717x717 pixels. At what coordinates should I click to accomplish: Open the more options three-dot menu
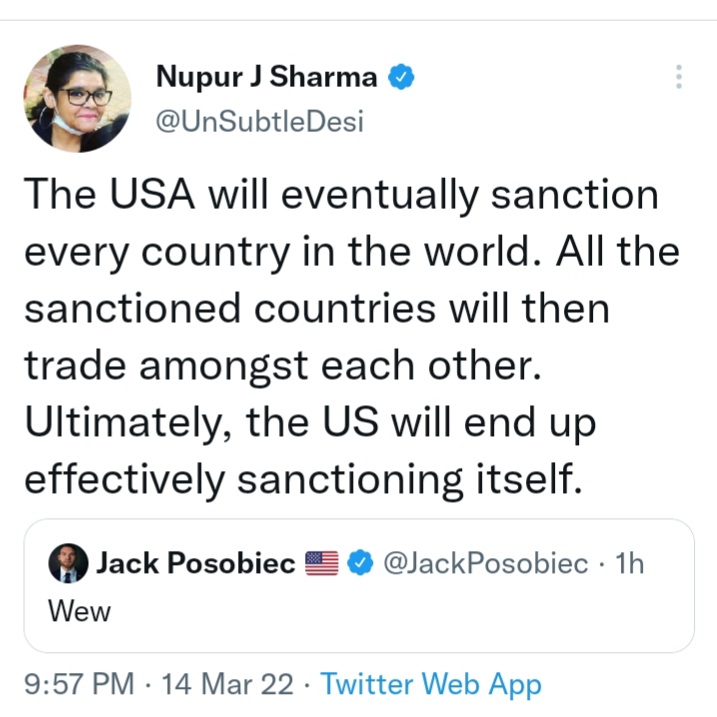point(679,77)
